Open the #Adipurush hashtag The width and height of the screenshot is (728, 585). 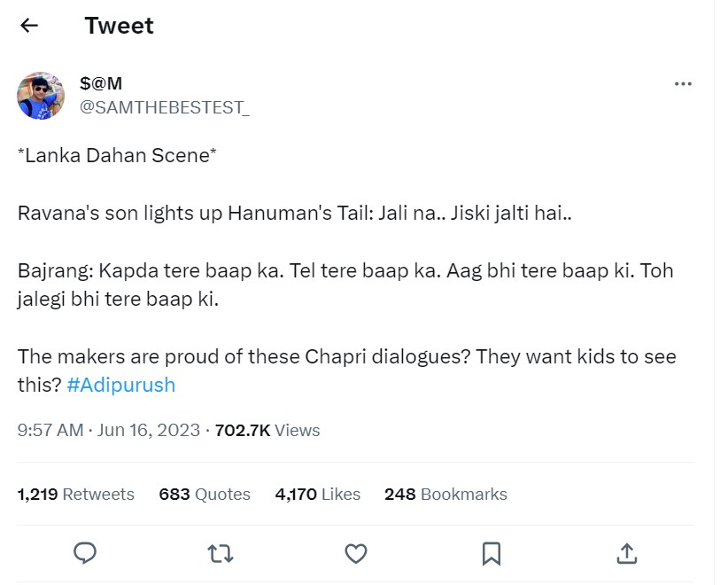(x=120, y=385)
